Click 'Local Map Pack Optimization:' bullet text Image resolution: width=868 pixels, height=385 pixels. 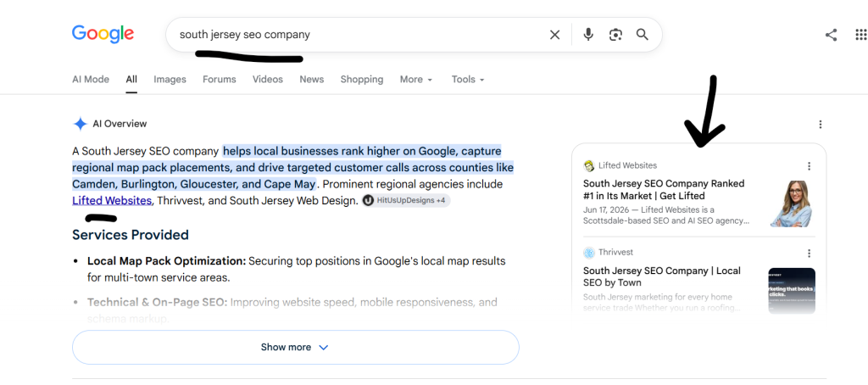tap(167, 261)
